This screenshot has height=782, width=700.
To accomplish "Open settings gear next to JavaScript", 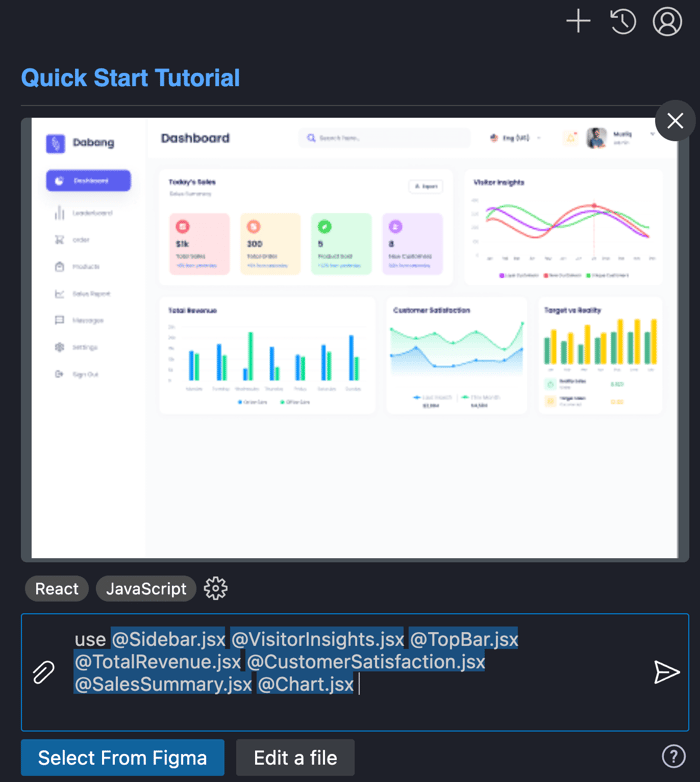I will click(215, 588).
